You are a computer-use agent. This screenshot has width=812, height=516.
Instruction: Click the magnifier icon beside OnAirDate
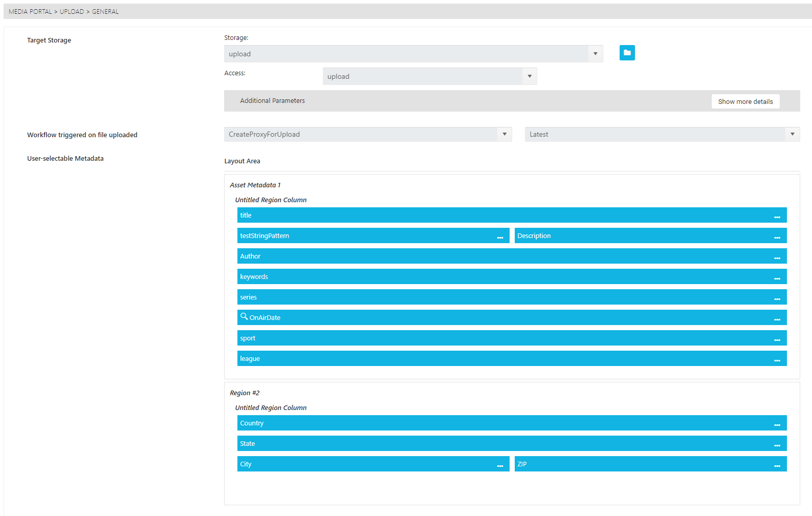coord(244,316)
